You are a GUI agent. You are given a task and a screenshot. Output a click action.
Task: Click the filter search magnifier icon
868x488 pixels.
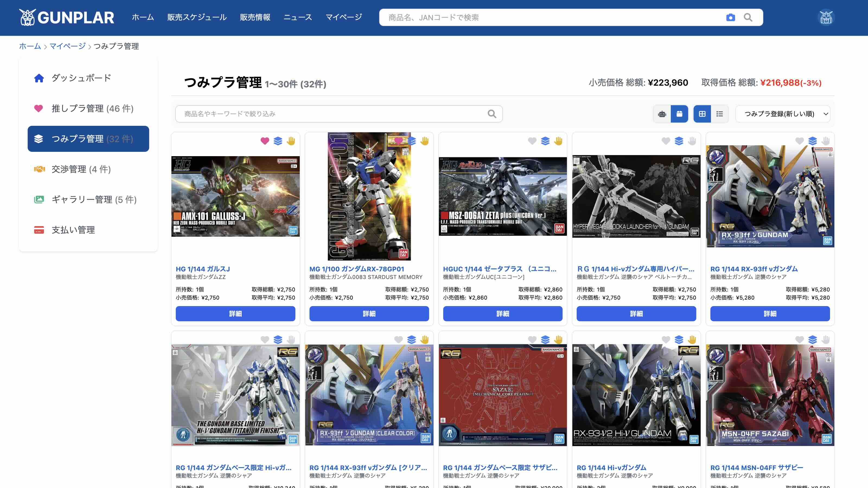pyautogui.click(x=492, y=114)
